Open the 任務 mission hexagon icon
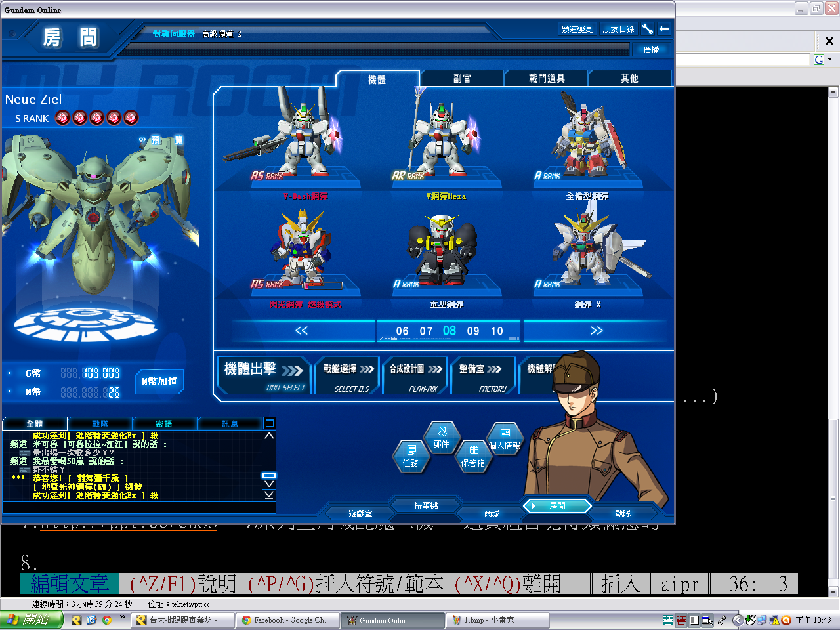This screenshot has width=840, height=630. [x=411, y=456]
